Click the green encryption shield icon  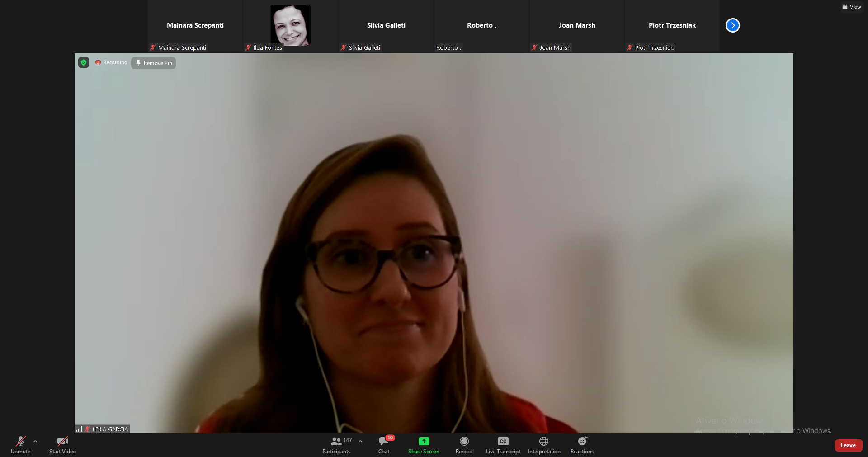pyautogui.click(x=84, y=62)
